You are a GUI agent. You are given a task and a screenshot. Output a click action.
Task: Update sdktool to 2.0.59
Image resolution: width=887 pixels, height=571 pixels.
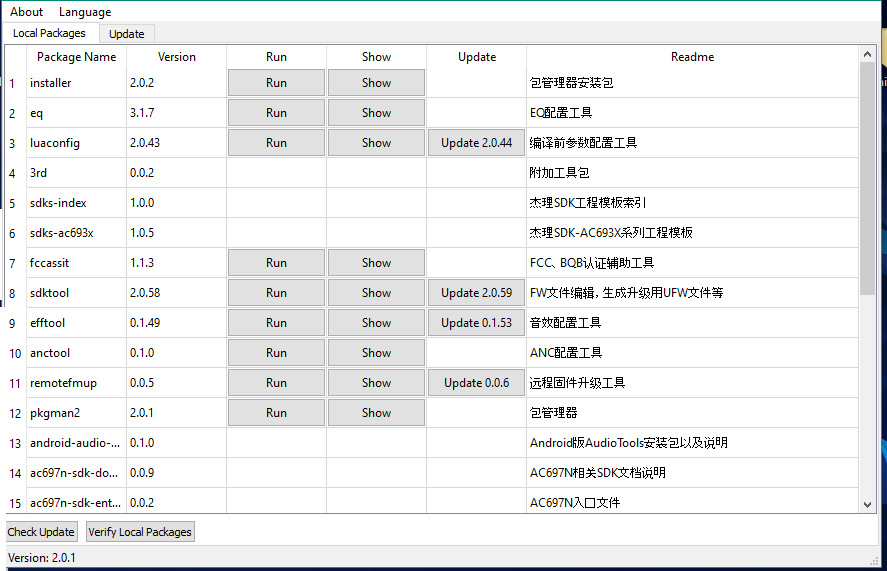coord(476,293)
